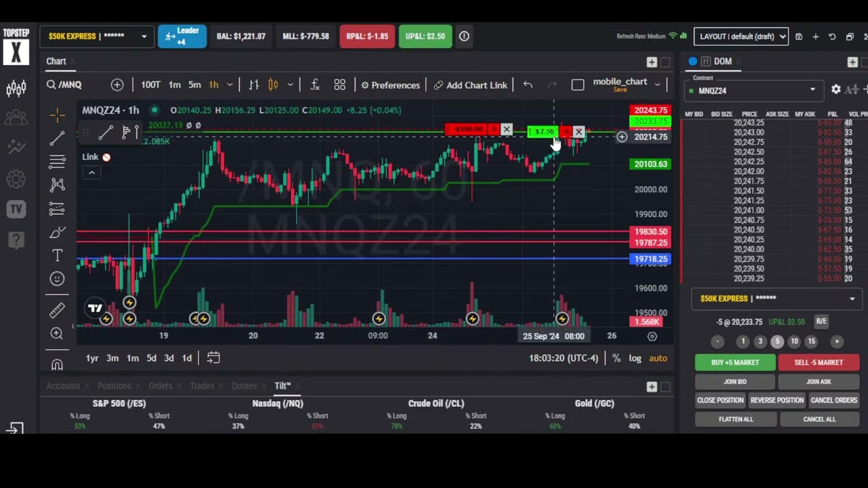This screenshot has width=868, height=488.
Task: Save the layout with the disk icon
Action: tap(799, 37)
